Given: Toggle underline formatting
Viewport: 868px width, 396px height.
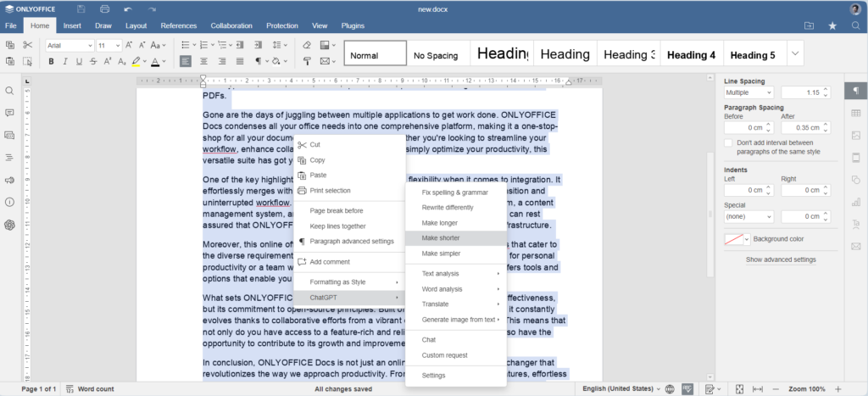Looking at the screenshot, I should click(79, 61).
